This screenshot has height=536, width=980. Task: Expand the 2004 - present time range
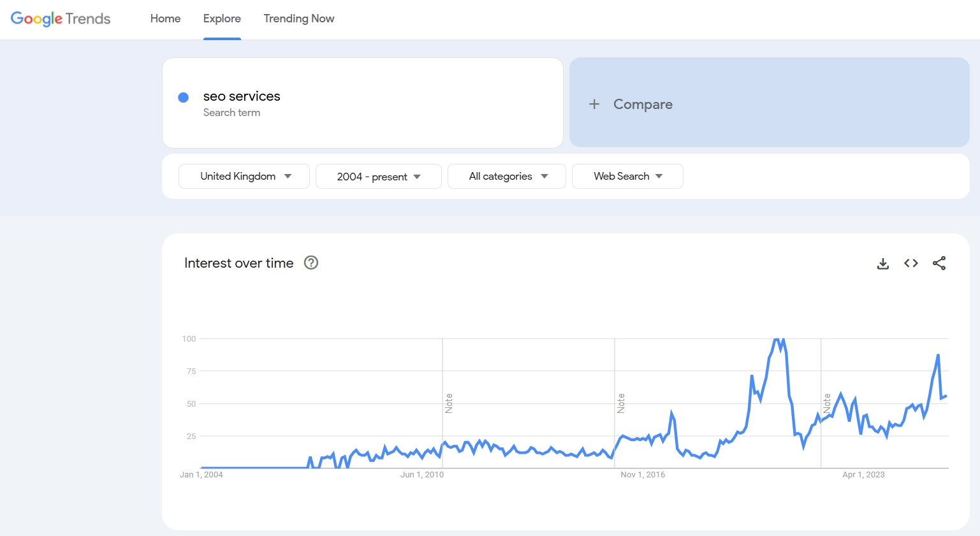click(378, 177)
